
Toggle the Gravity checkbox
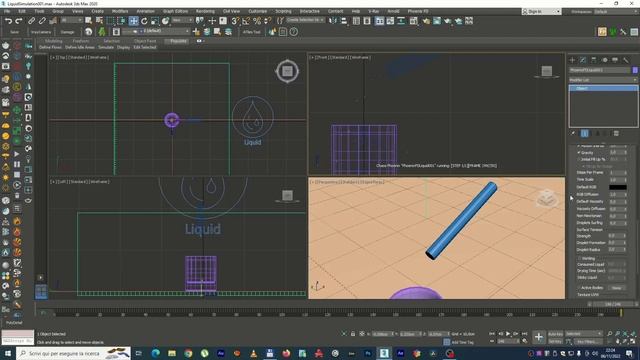click(579, 152)
